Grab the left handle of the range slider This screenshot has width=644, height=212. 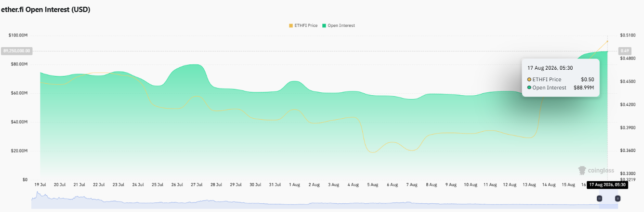[x=600, y=198]
